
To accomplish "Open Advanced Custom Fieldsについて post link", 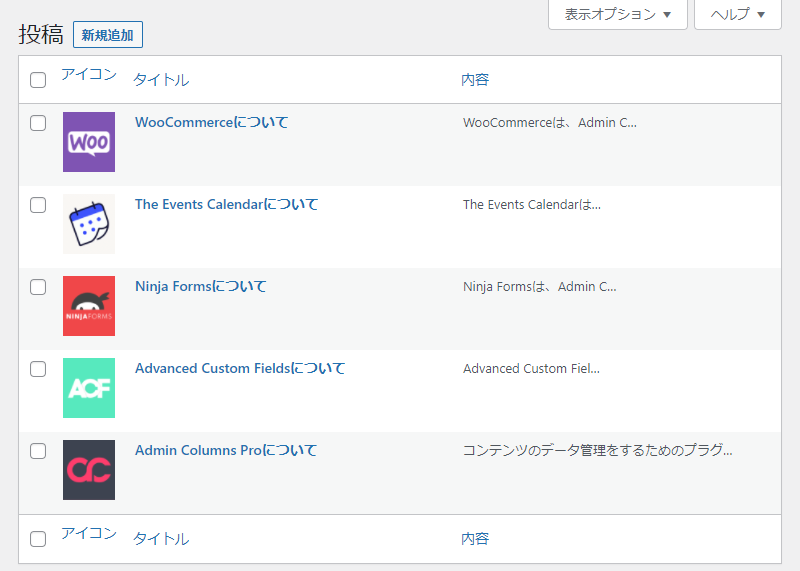I will pyautogui.click(x=240, y=368).
